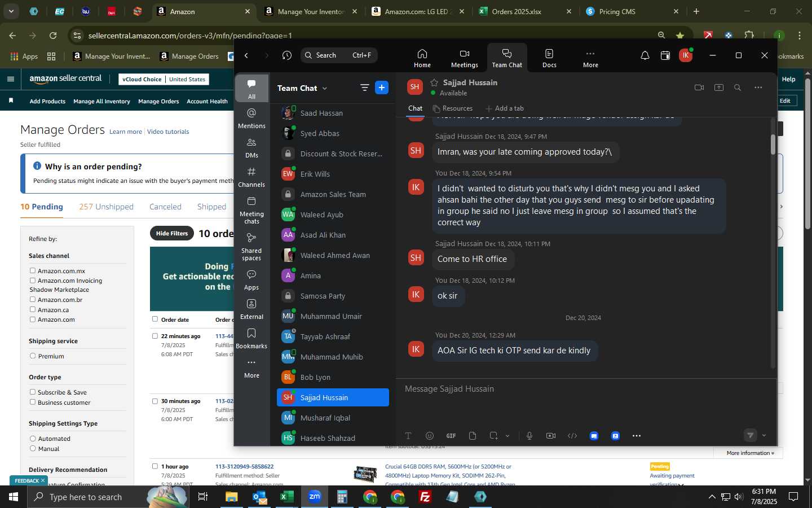Open the emoji picker in message toolbar
812x508 pixels.
(430, 436)
